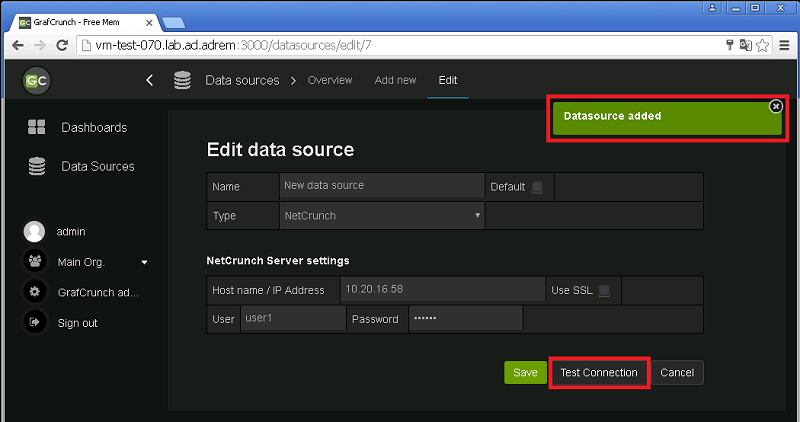Dismiss the Datasource added notification

coord(776,106)
